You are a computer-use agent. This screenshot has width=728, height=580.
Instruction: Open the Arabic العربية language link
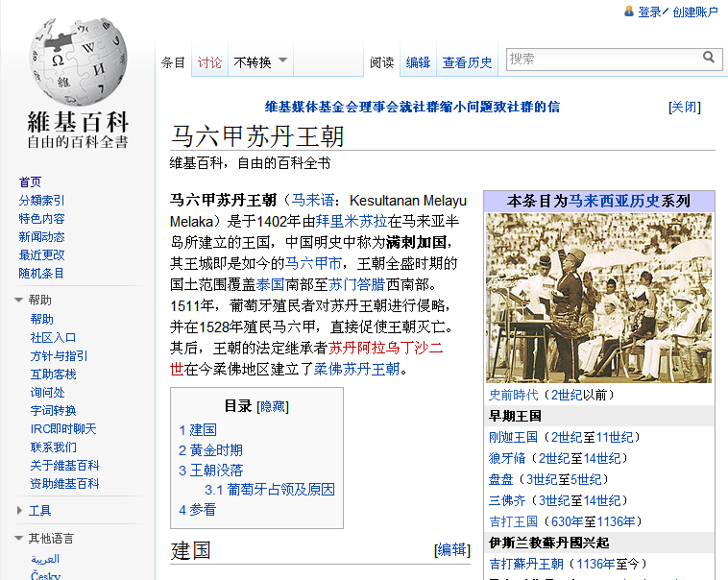pos(45,559)
